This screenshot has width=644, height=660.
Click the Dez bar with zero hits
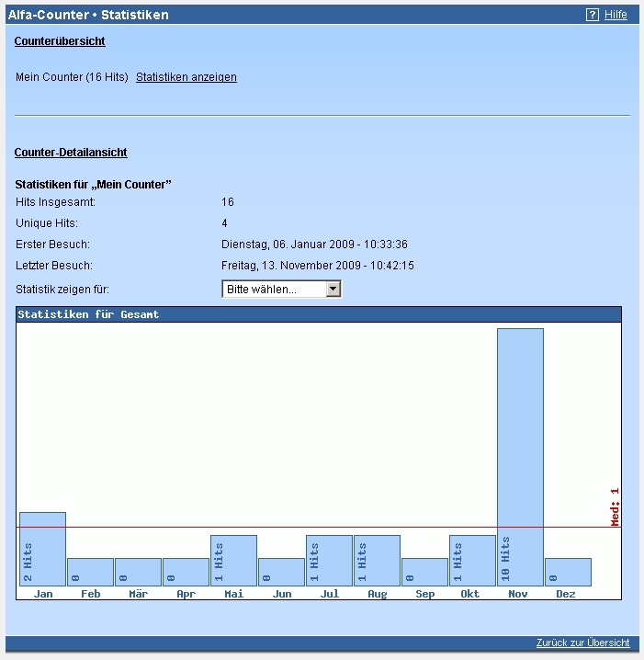click(x=568, y=572)
